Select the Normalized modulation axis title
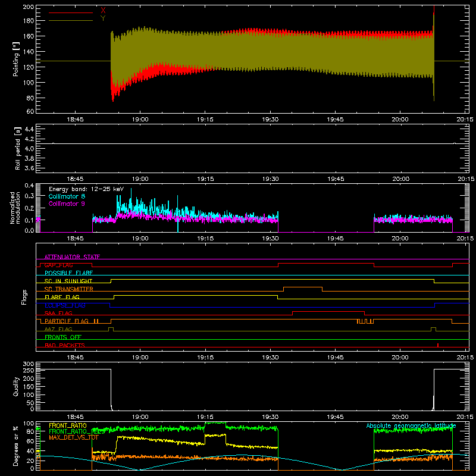The image size is (476, 476). coord(15,208)
